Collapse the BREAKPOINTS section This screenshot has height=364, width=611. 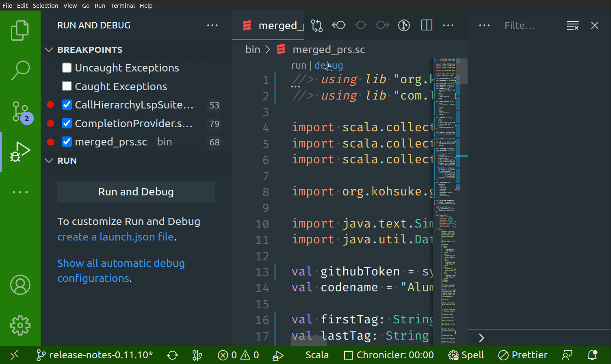point(49,50)
